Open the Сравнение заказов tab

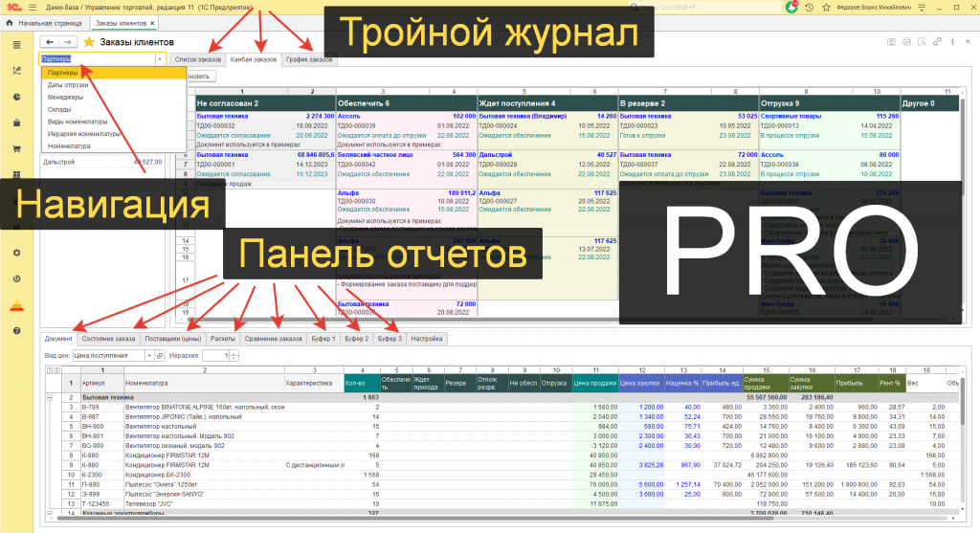pos(273,339)
